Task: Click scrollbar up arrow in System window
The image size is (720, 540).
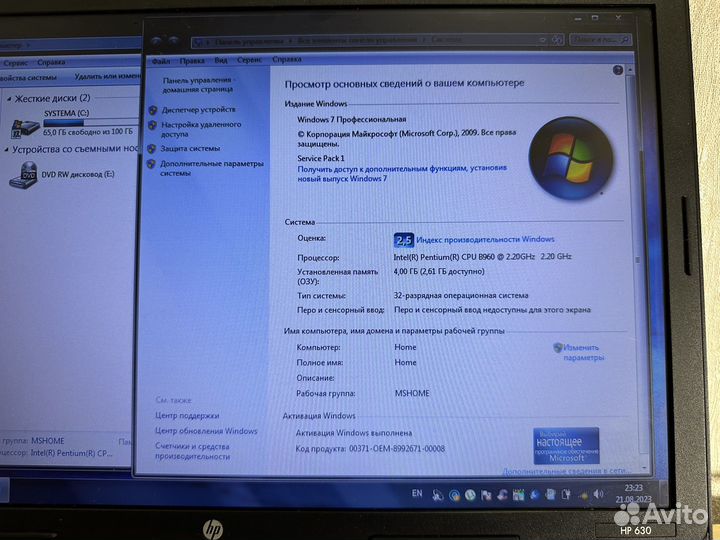Action: (x=631, y=69)
